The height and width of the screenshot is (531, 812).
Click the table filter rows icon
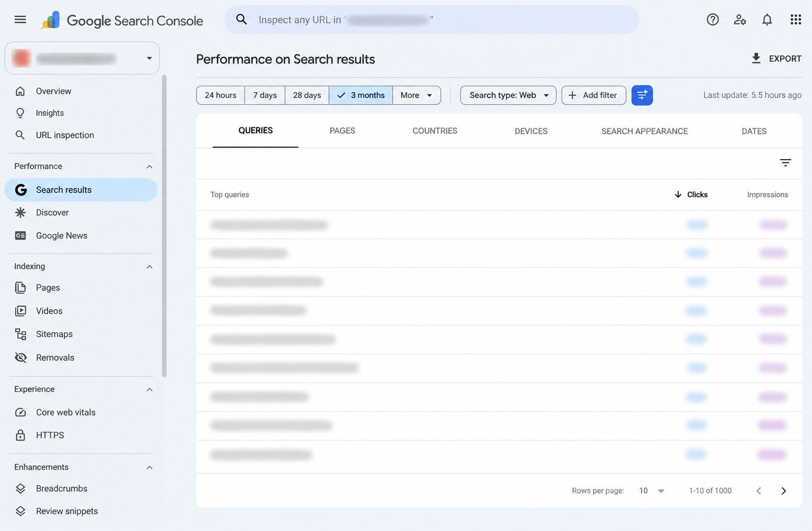(785, 163)
